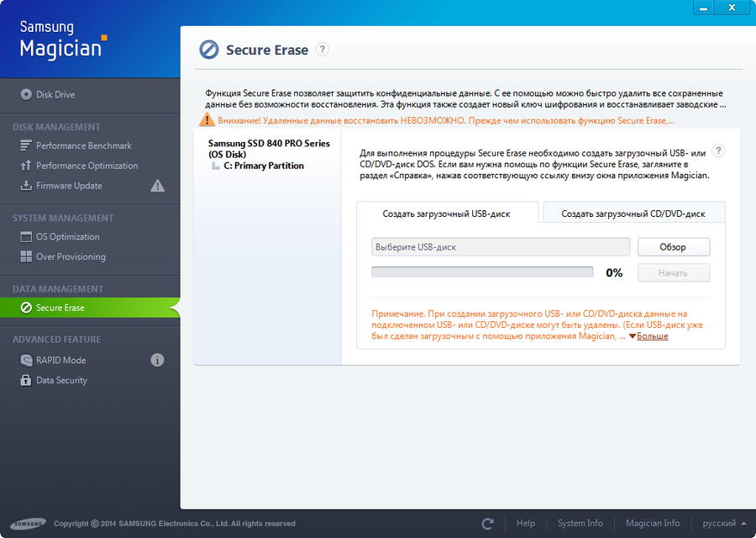Open System Info from the status bar
Image resolution: width=756 pixels, height=538 pixels.
click(x=580, y=522)
